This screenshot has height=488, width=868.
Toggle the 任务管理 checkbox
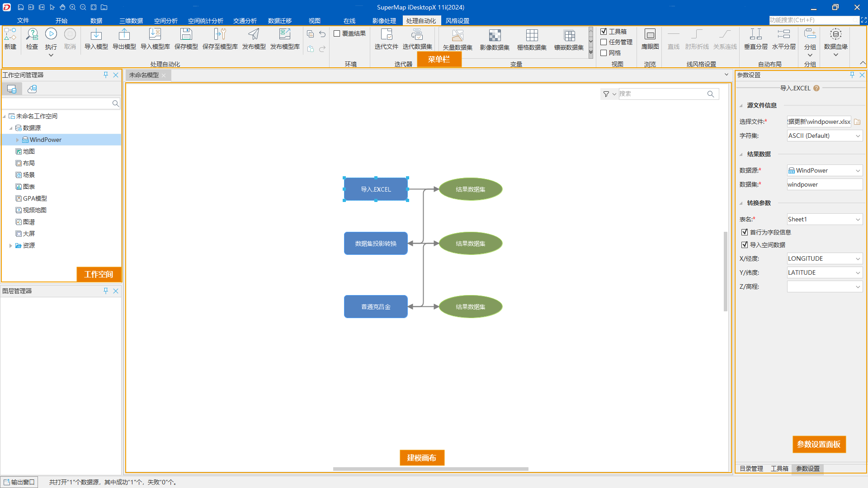pos(604,42)
